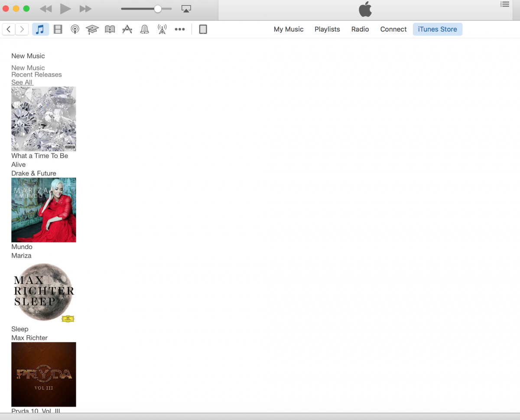Open the Podcasts icon

75,29
